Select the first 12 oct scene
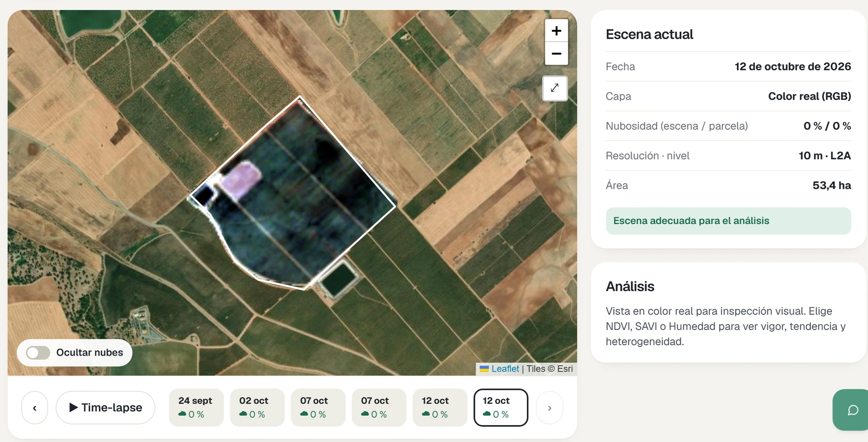 point(440,407)
